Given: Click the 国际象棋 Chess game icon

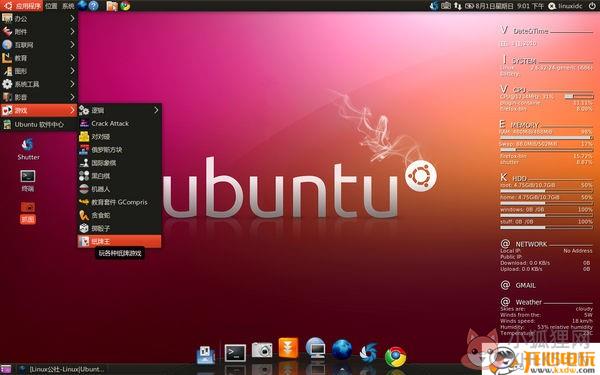Looking at the screenshot, I should [x=84, y=163].
